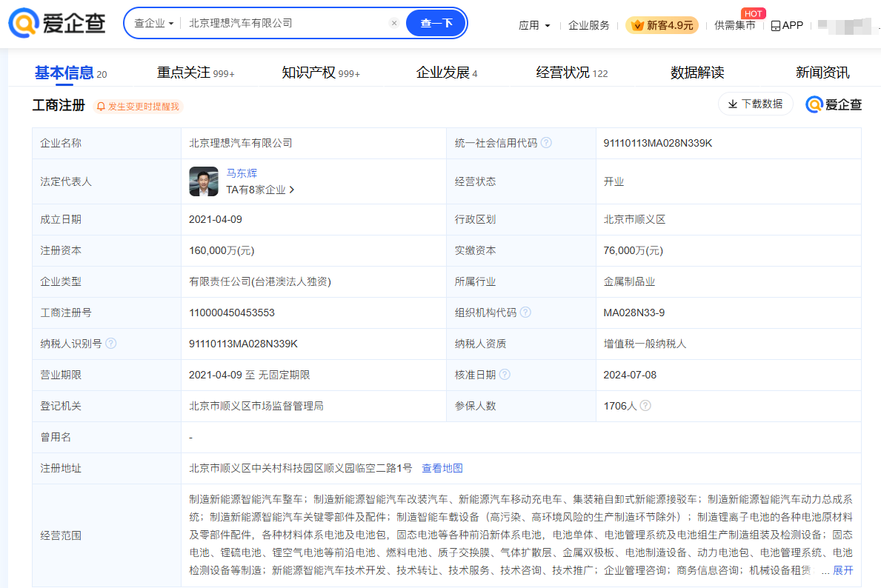Switch to the 企业发展 tab
The image size is (881, 588).
click(447, 73)
